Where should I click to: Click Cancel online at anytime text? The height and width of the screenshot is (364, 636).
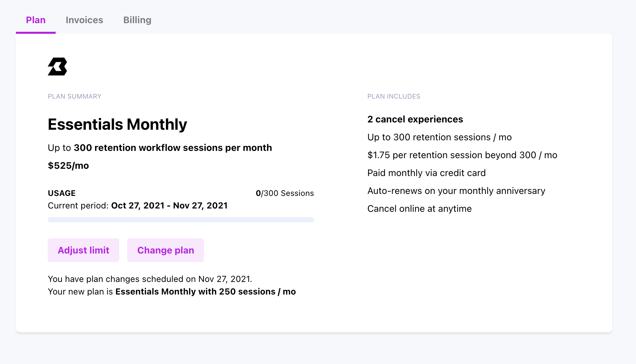(419, 208)
